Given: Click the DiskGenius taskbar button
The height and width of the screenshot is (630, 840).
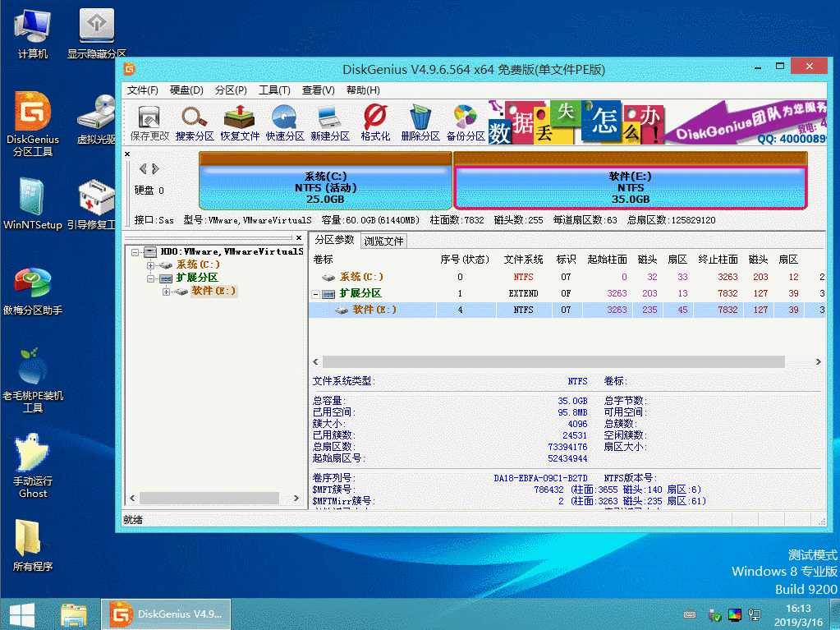Looking at the screenshot, I should click(166, 614).
